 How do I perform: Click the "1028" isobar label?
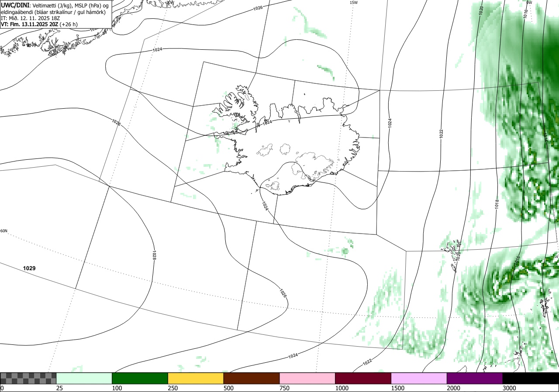pos(154,255)
